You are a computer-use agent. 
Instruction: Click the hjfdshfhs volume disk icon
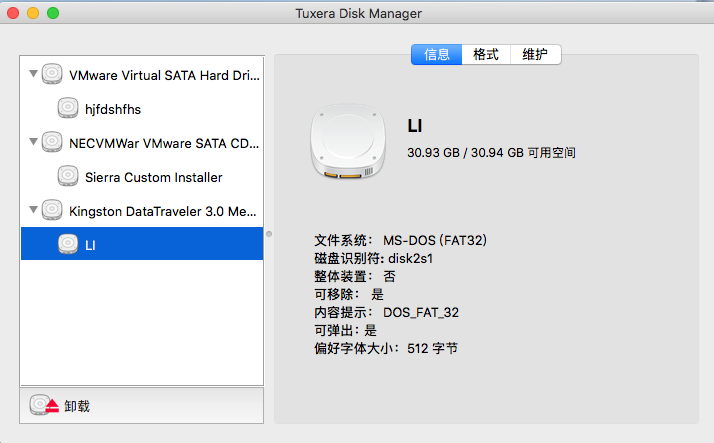(68, 108)
